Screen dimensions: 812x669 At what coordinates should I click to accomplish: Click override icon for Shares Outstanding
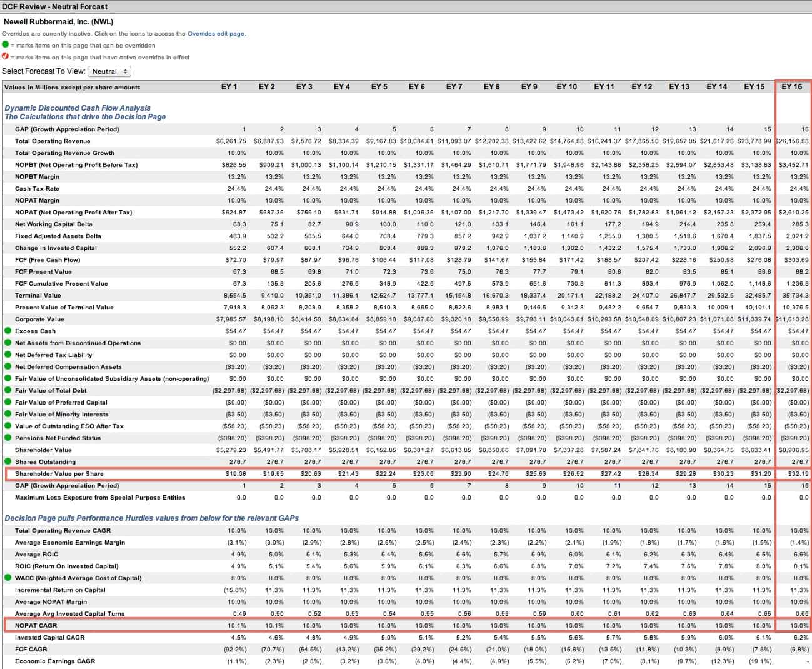[8, 461]
